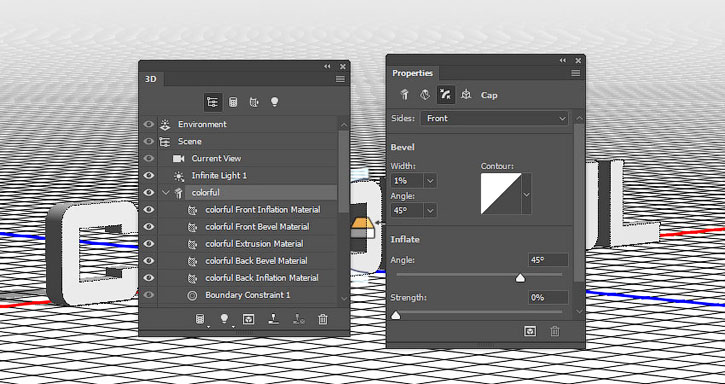725x384 pixels.
Task: Open Deform properties icon
Action: pos(425,95)
